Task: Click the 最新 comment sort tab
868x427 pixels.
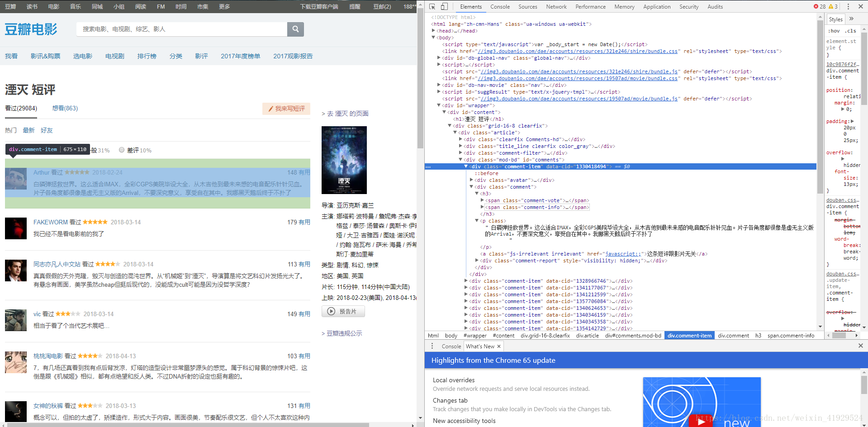Action: click(28, 130)
